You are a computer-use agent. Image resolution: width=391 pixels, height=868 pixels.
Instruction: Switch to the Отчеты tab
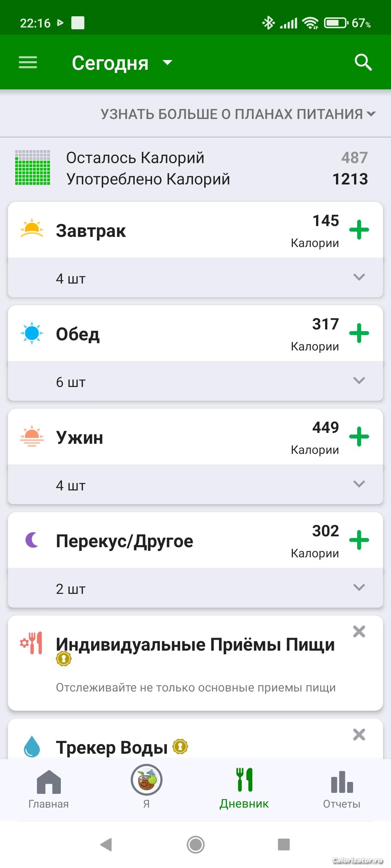click(x=341, y=789)
